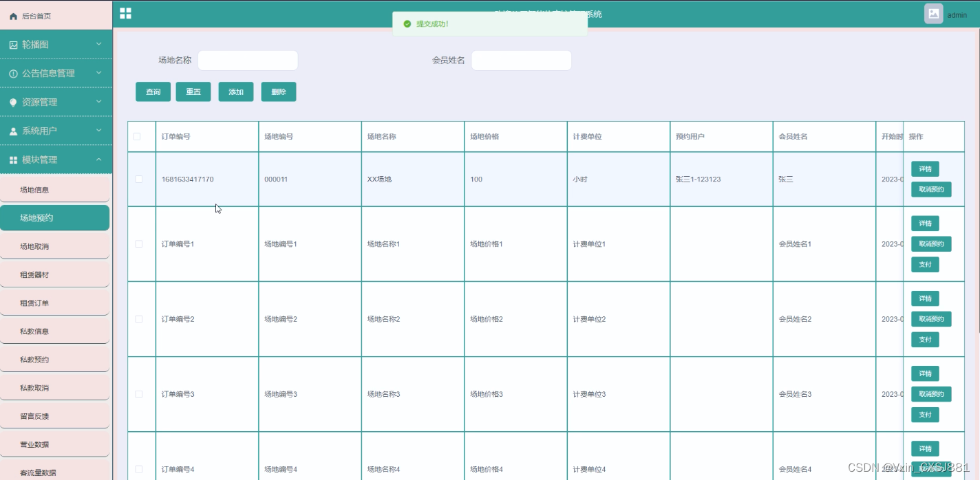
Task: Click the 添加 add button
Action: pyautogui.click(x=236, y=91)
